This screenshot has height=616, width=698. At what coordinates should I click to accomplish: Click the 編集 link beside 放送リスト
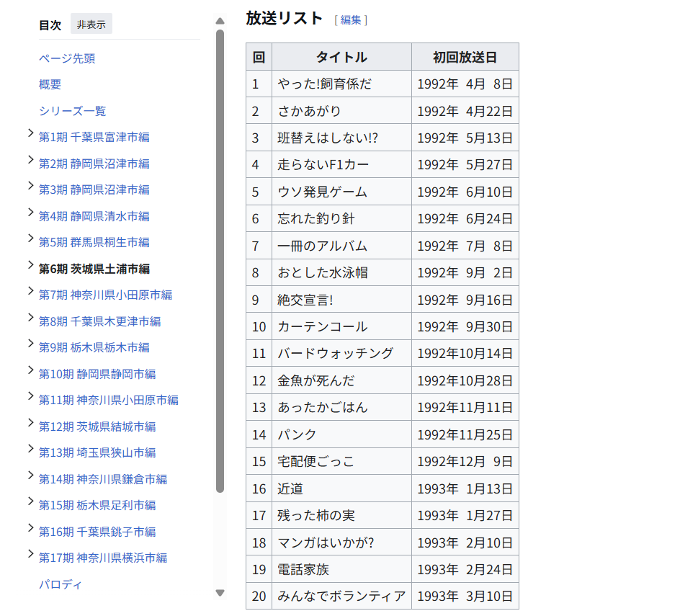point(351,20)
